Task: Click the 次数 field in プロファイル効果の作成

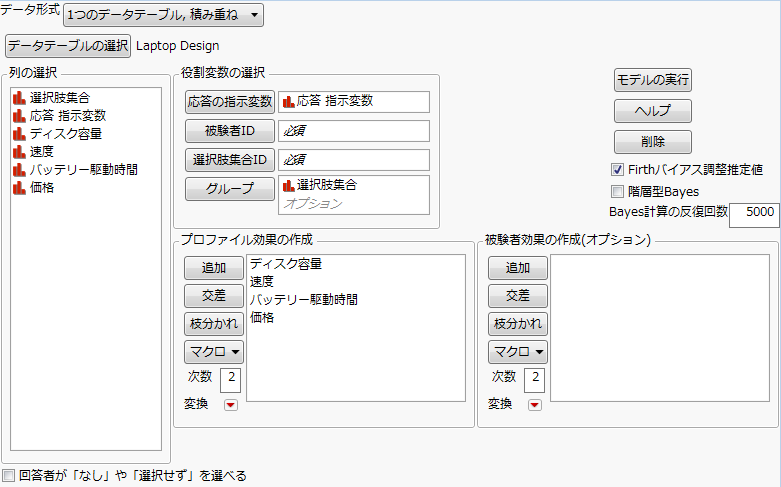Action: click(231, 380)
